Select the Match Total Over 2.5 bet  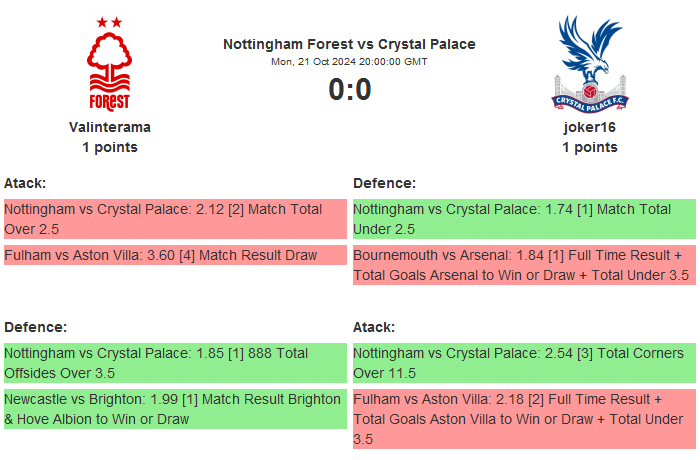click(174, 219)
